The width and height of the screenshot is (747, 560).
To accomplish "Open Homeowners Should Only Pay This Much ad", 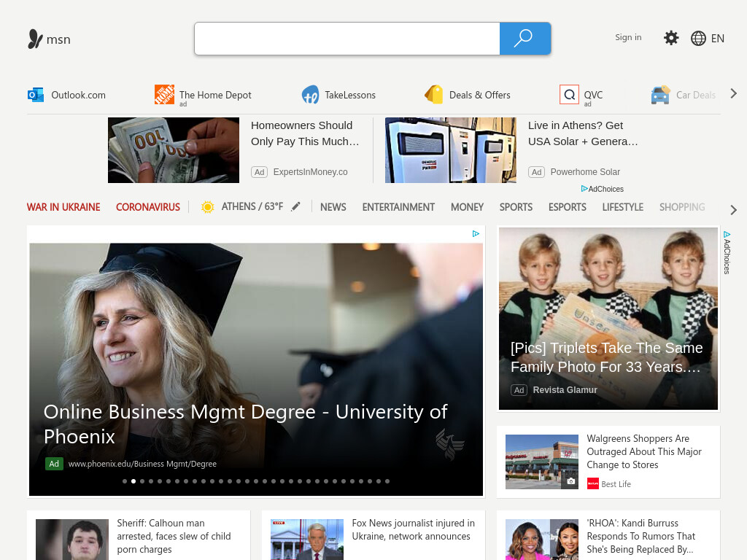I will click(305, 133).
